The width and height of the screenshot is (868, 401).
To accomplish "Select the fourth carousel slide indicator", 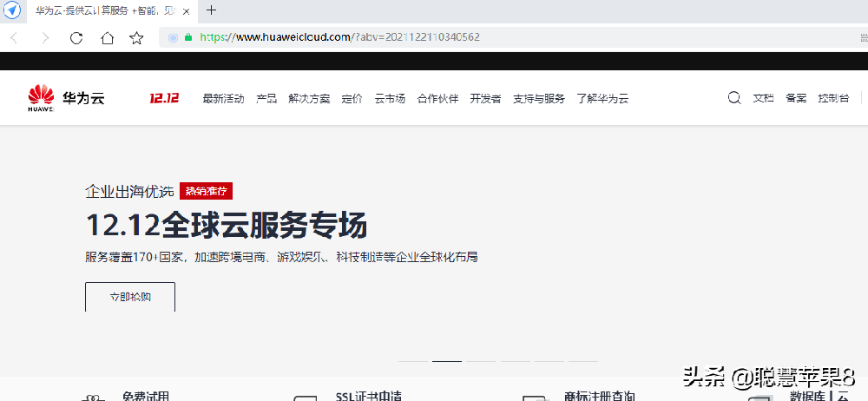I will coord(515,361).
